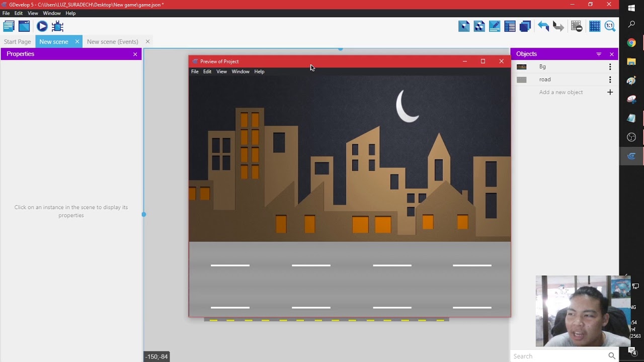Open the New scene (Events) tab
Image resolution: width=644 pixels, height=362 pixels.
pyautogui.click(x=113, y=42)
